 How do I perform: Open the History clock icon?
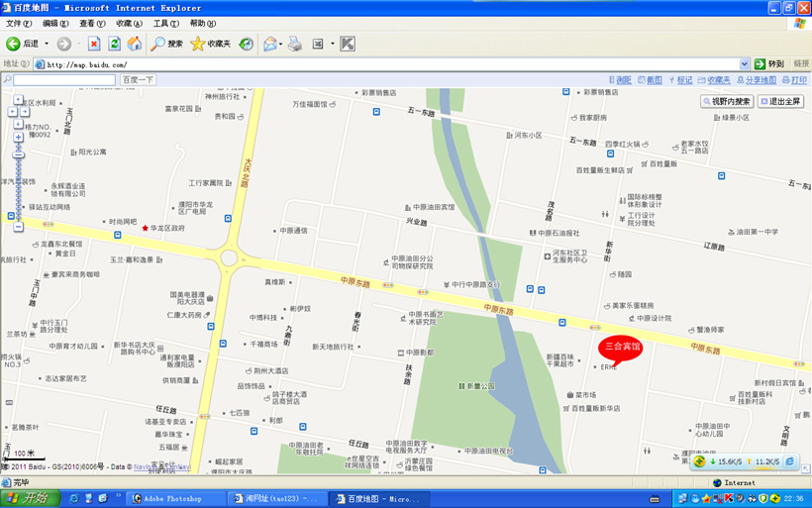246,44
